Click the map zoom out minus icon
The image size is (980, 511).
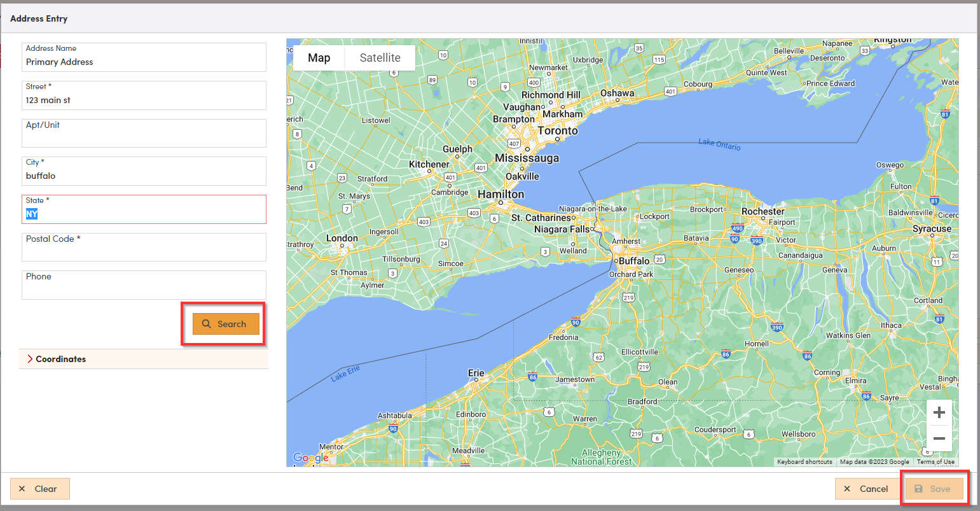point(939,438)
